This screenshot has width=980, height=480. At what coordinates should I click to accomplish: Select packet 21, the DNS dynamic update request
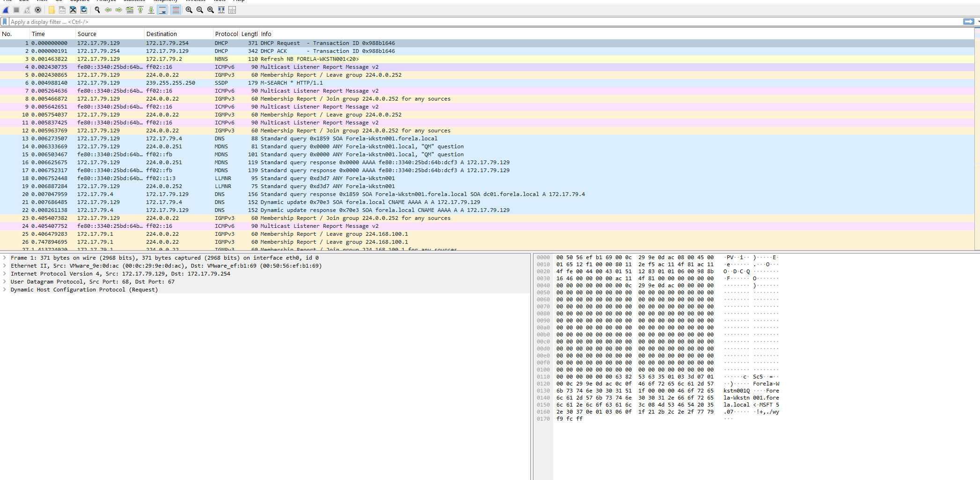[487, 202]
